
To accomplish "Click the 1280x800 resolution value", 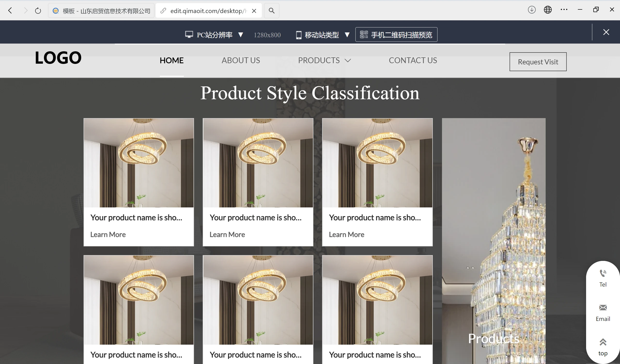I will pyautogui.click(x=267, y=35).
